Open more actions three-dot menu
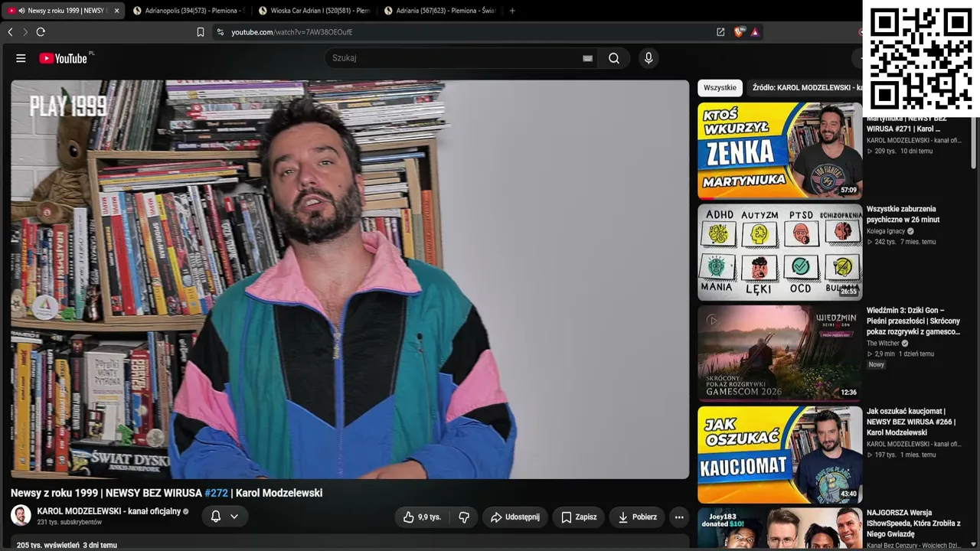The width and height of the screenshot is (980, 551). [x=679, y=517]
